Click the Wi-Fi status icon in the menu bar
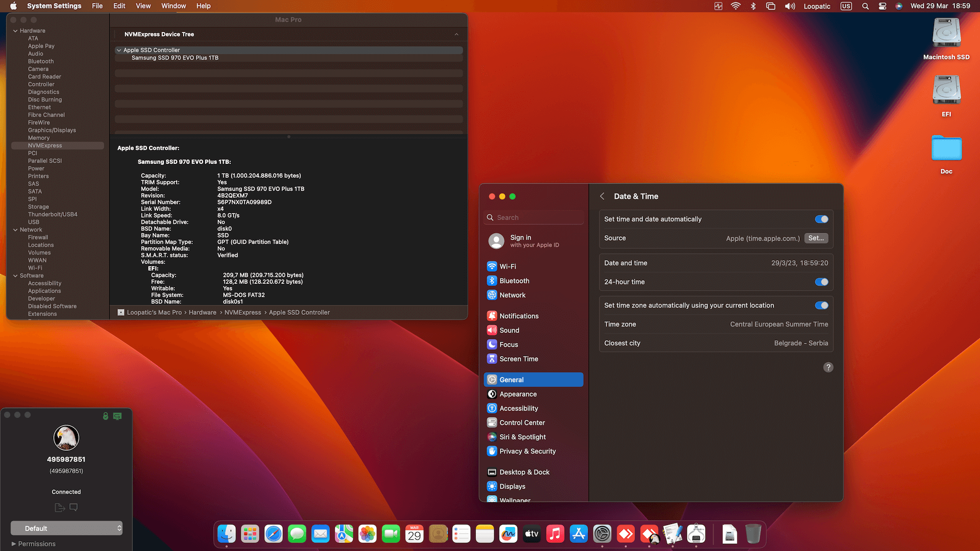This screenshot has width=980, height=551. (x=736, y=6)
